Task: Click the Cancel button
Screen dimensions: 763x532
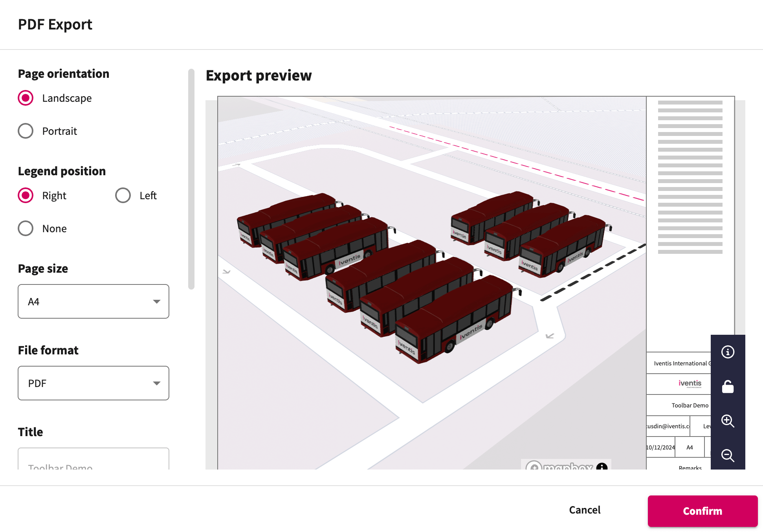Action: click(x=585, y=510)
